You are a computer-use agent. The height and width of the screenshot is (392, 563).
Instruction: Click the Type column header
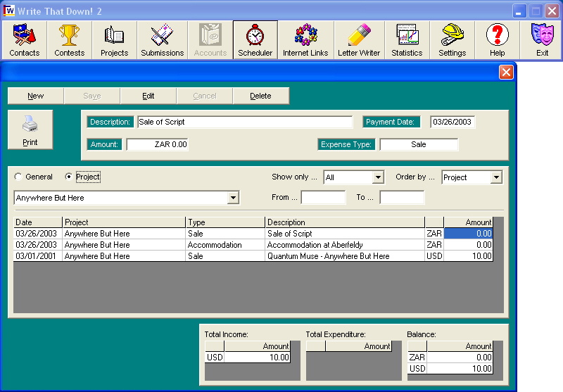click(x=225, y=222)
